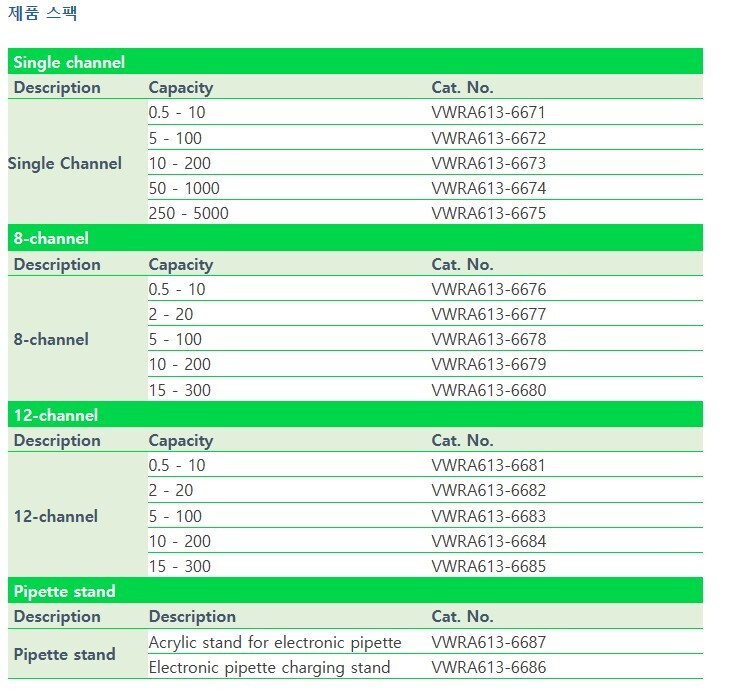Click 5 - 100 capacity beside VWRA613-6683

coord(175,516)
